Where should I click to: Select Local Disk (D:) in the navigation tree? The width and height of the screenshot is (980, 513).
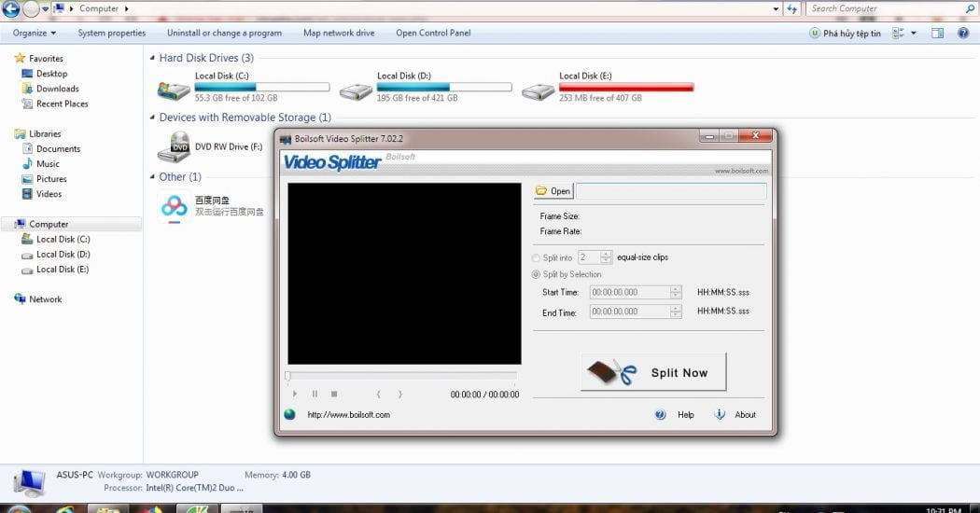[63, 255]
